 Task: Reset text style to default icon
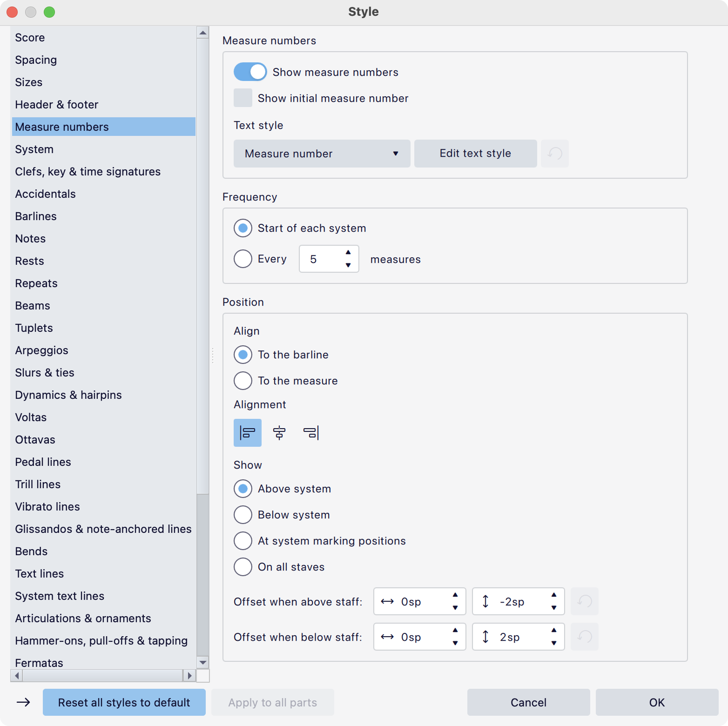click(554, 154)
